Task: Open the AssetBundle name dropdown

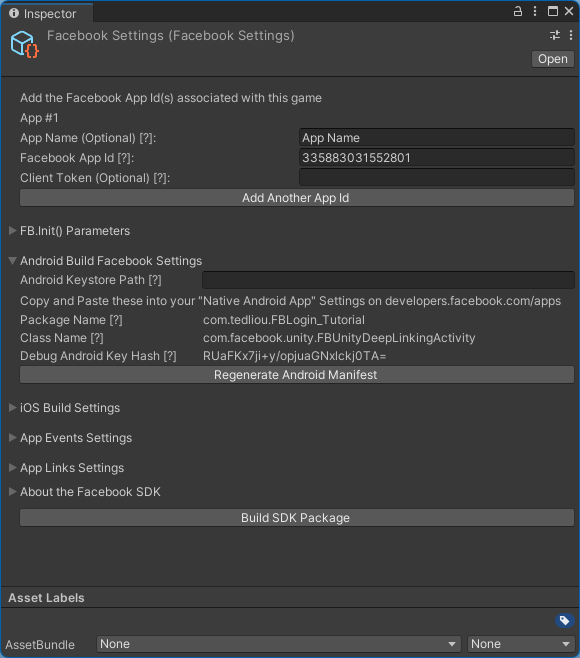Action: coord(278,644)
